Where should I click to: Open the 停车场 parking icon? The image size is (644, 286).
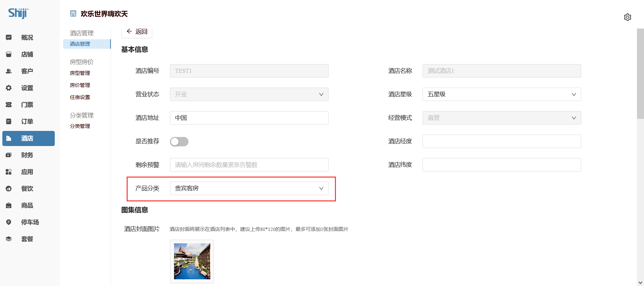[9, 222]
